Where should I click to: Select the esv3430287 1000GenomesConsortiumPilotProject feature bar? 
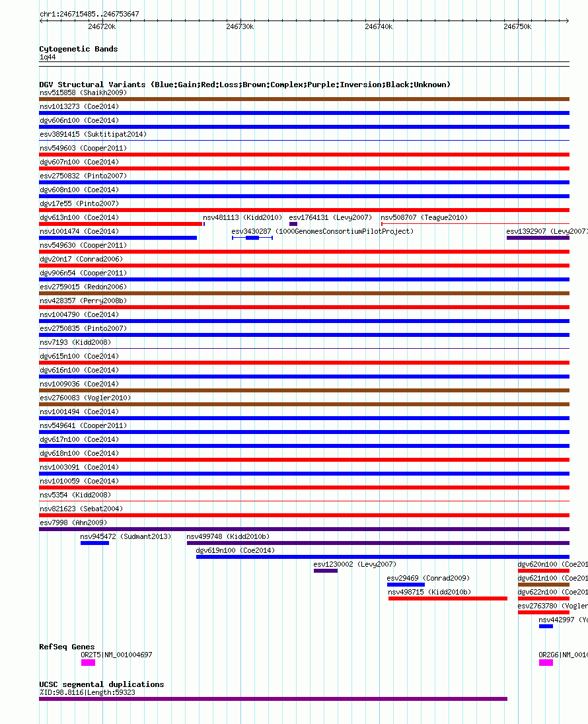tap(252, 238)
